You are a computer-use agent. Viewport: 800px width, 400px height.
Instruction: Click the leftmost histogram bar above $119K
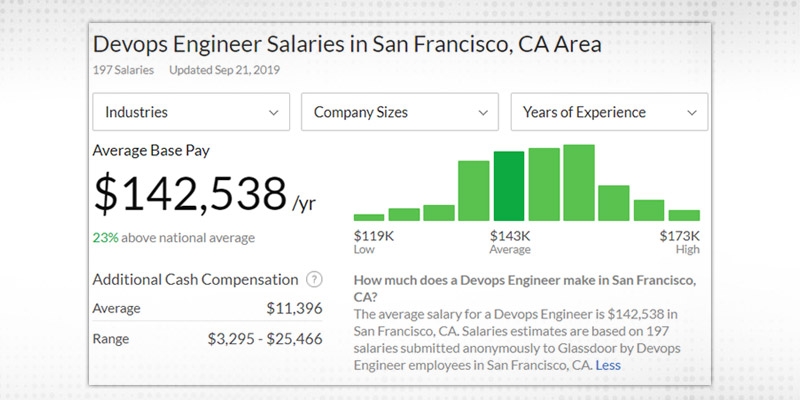[369, 216]
